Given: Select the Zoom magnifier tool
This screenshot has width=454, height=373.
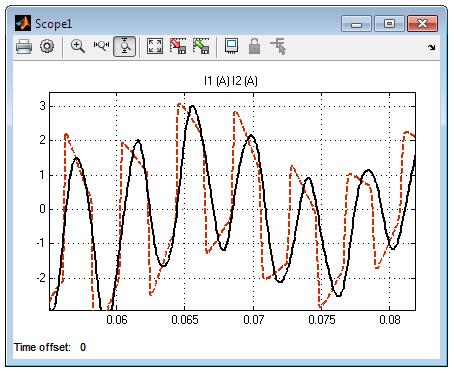Looking at the screenshot, I should pyautogui.click(x=78, y=46).
